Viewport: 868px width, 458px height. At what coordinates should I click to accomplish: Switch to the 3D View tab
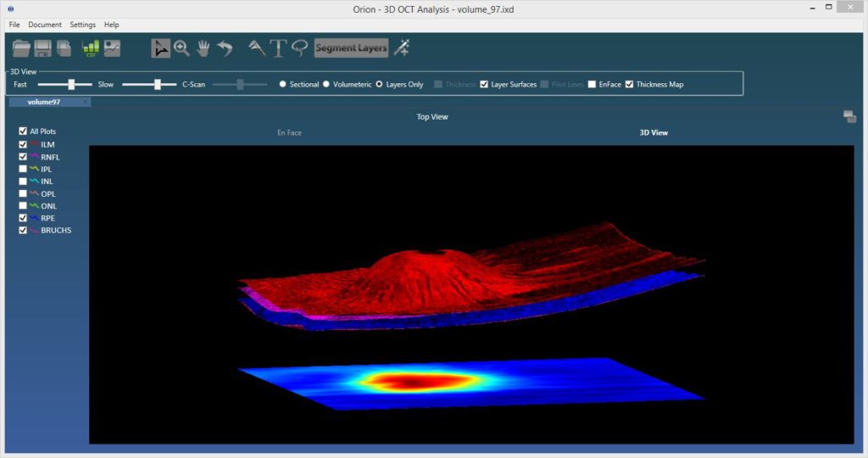coord(654,133)
